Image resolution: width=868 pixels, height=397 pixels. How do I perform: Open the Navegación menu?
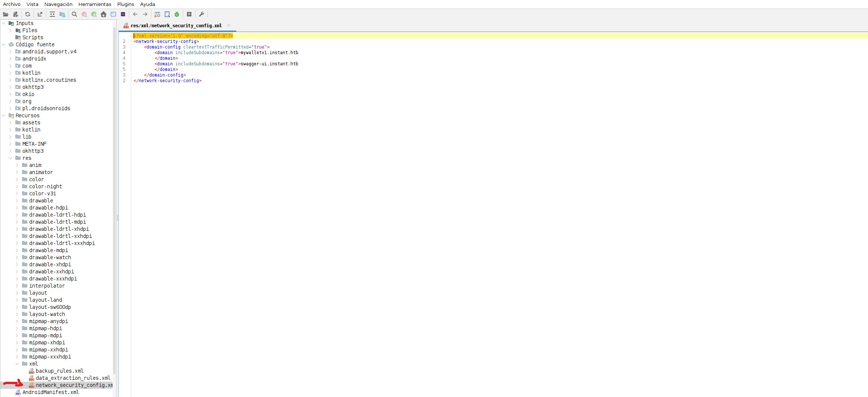pos(58,4)
